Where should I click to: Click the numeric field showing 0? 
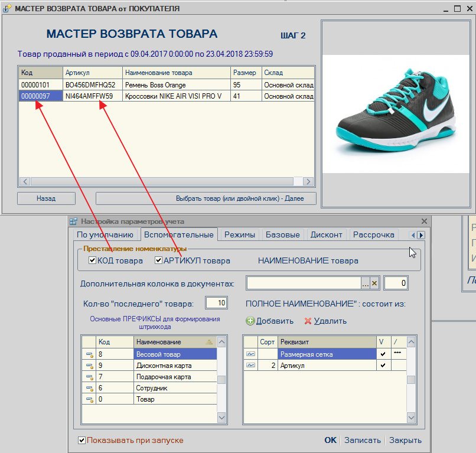[x=396, y=283]
